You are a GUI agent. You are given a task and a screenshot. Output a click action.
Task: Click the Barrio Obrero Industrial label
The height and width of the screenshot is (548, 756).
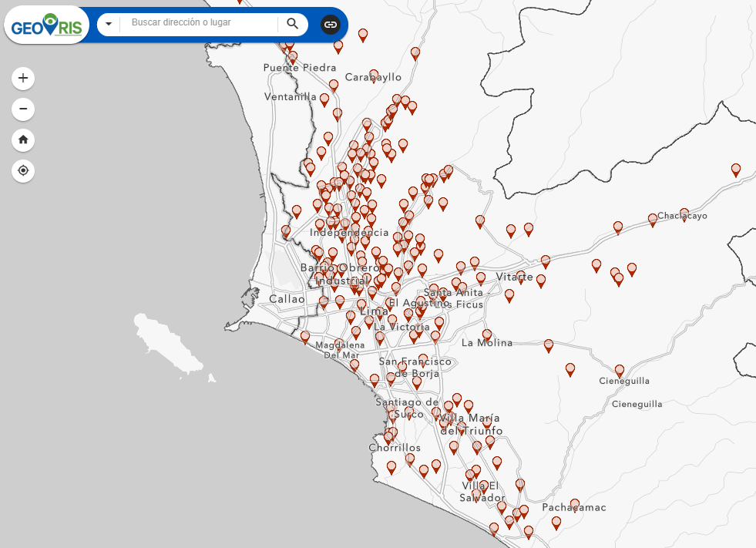pos(341,274)
